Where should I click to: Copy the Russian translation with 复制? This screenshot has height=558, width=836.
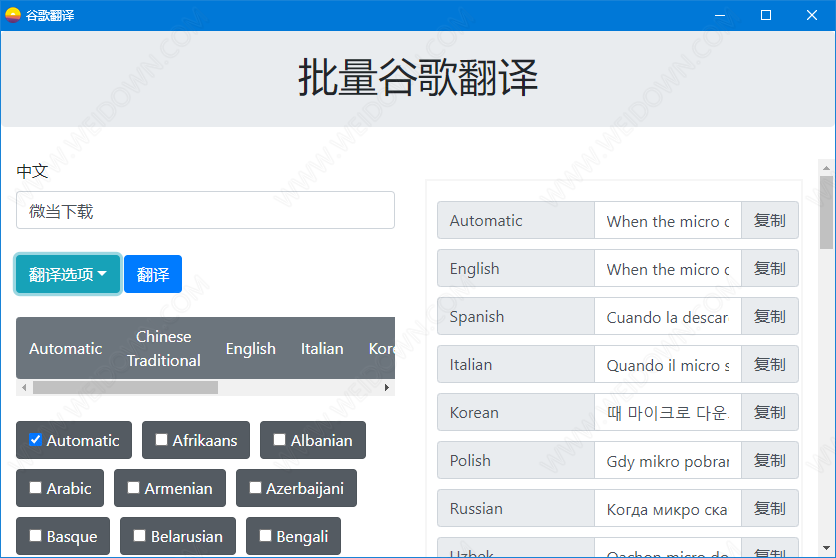coord(769,508)
